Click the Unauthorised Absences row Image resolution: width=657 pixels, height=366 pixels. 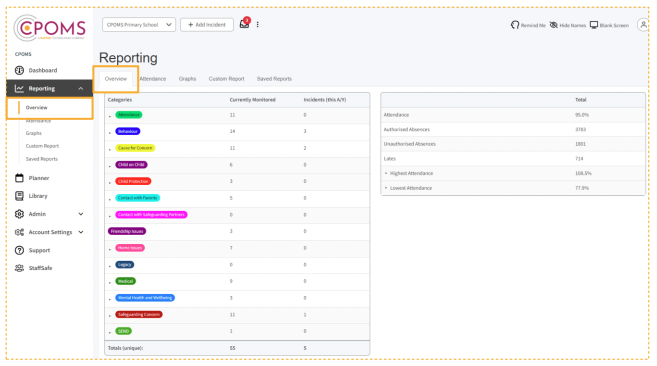point(513,144)
